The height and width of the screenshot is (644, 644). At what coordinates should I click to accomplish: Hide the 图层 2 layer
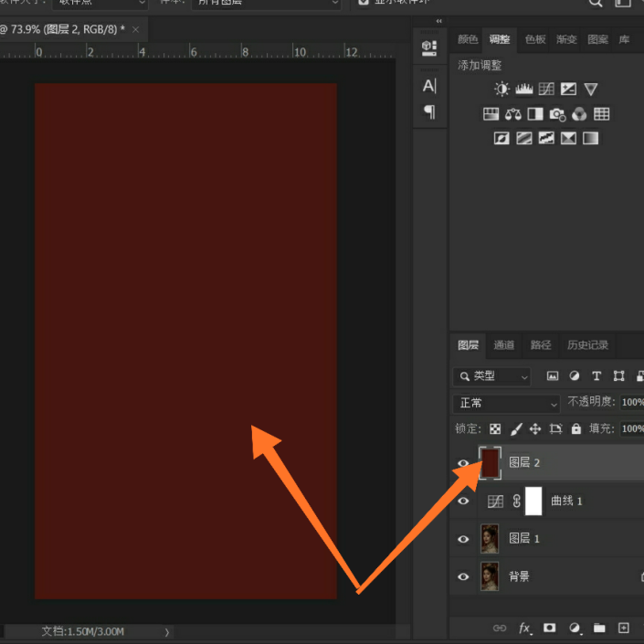pos(463,463)
